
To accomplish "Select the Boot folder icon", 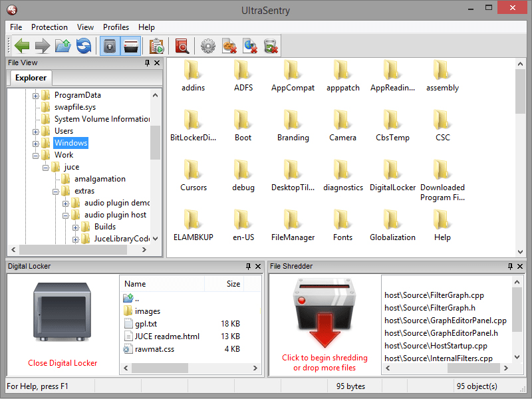I will (243, 125).
